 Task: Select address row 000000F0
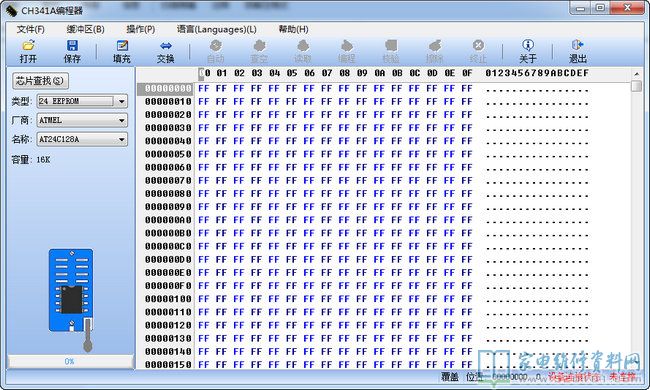(168, 286)
